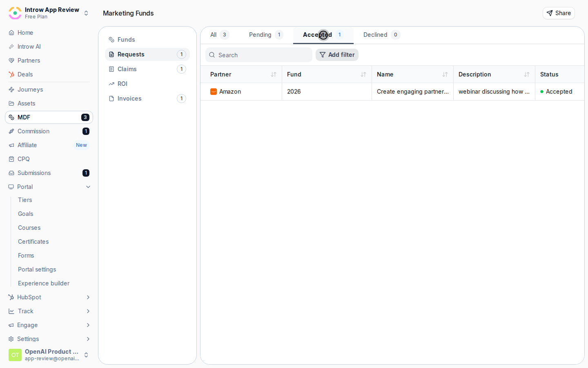
Task: Open Introw AI sparkle icon
Action: [x=11, y=47]
